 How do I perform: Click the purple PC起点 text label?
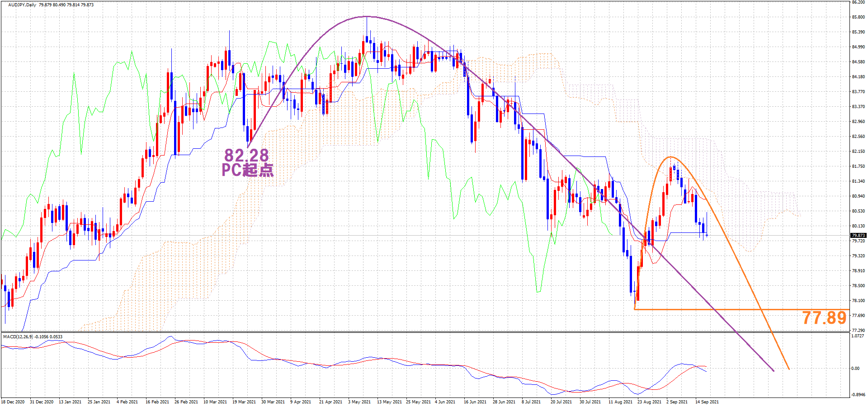[x=247, y=170]
